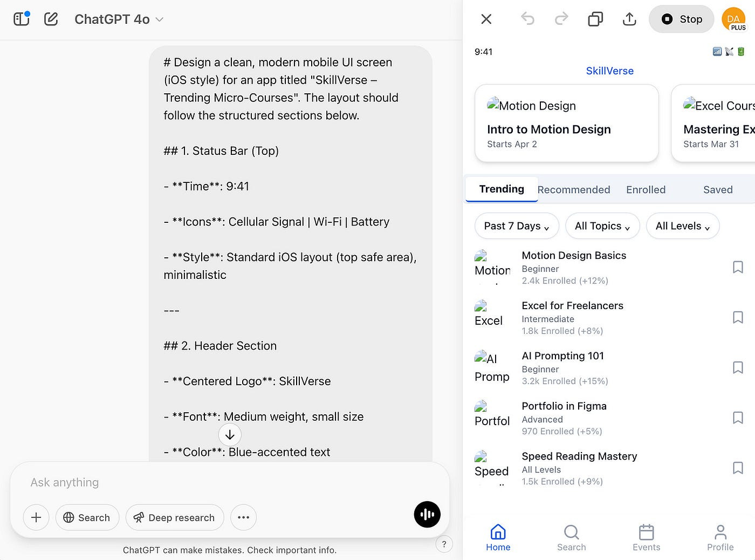The width and height of the screenshot is (755, 560).
Task: Open the Past 7 Days filter dropdown
Action: coord(517,226)
